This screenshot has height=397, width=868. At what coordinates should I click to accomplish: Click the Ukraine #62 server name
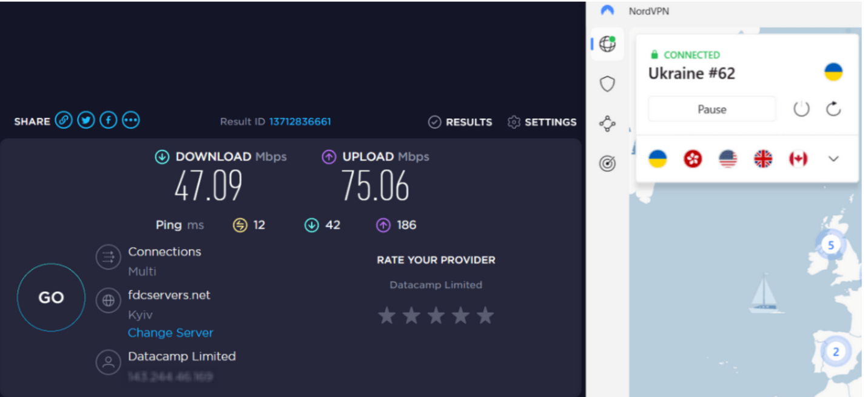[x=691, y=73]
